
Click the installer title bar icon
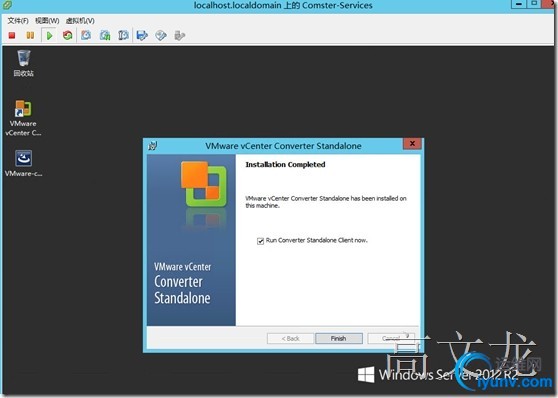(x=153, y=146)
